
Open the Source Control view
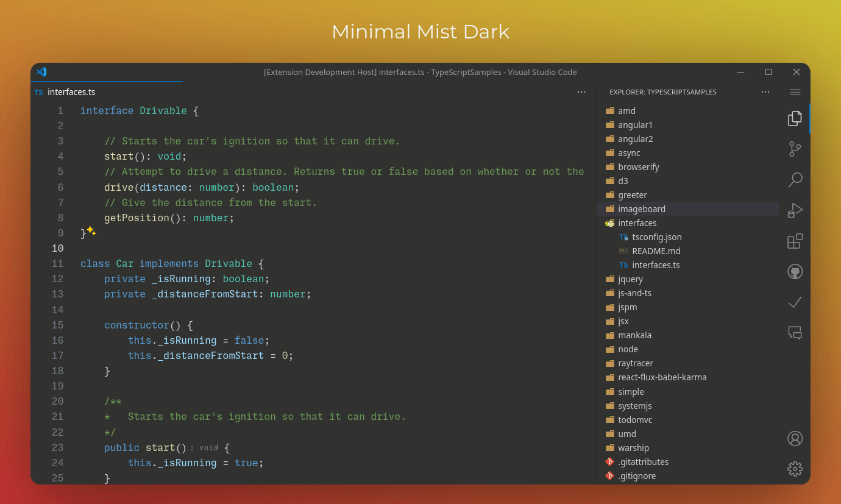(x=795, y=149)
